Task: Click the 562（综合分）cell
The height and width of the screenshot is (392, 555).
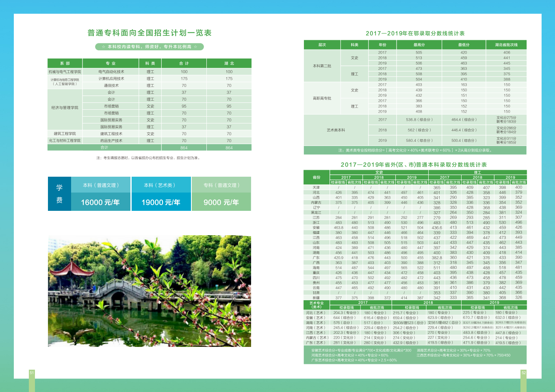Action: pos(419,130)
